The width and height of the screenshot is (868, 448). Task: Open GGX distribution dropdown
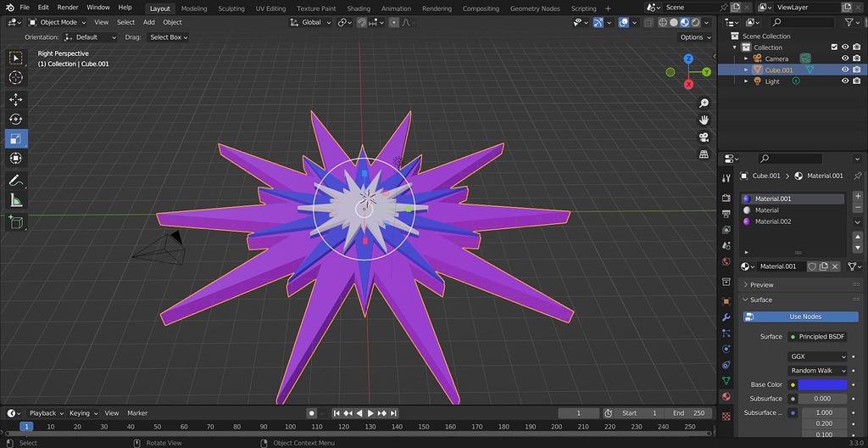coord(817,356)
